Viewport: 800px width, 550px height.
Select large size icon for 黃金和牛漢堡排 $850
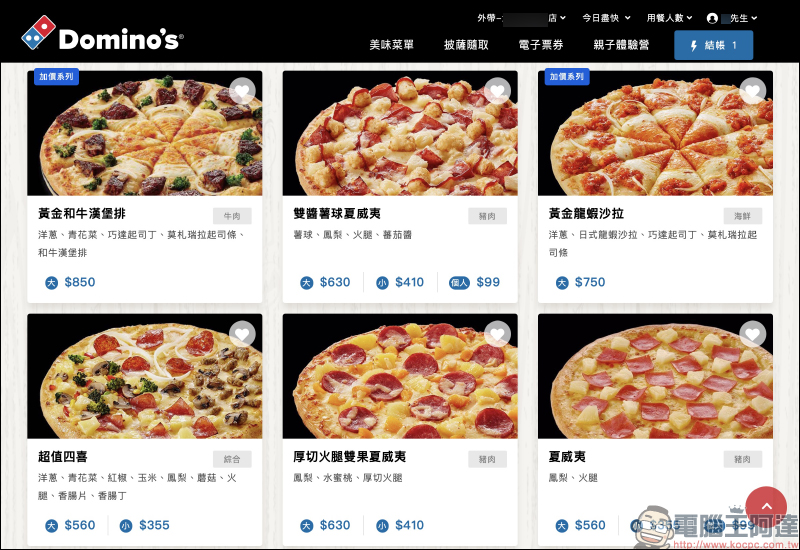click(52, 283)
